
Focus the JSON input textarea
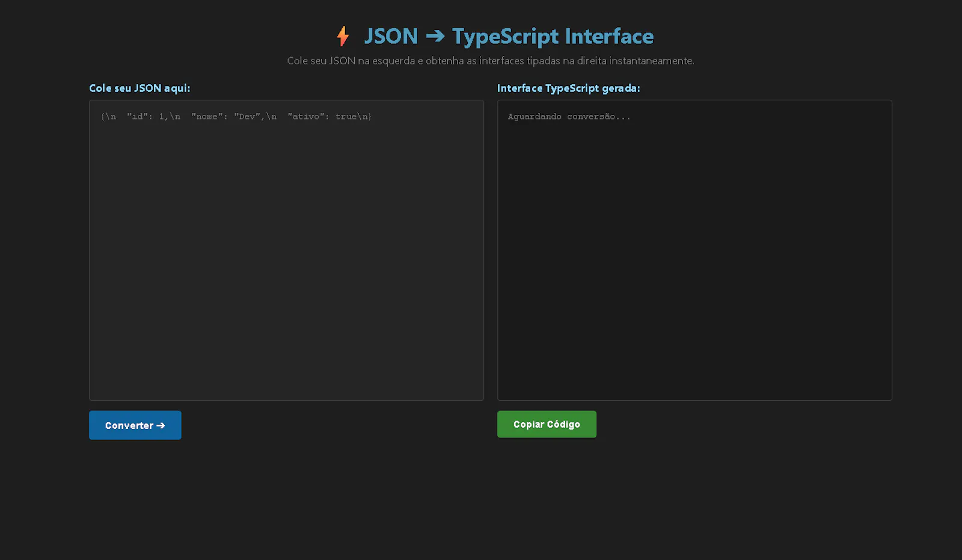[286, 250]
